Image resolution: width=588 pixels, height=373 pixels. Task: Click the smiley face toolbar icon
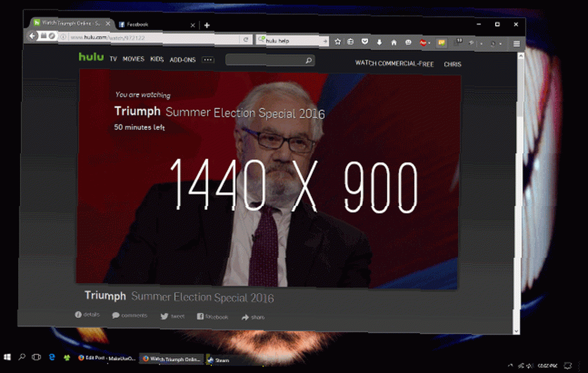[x=408, y=42]
